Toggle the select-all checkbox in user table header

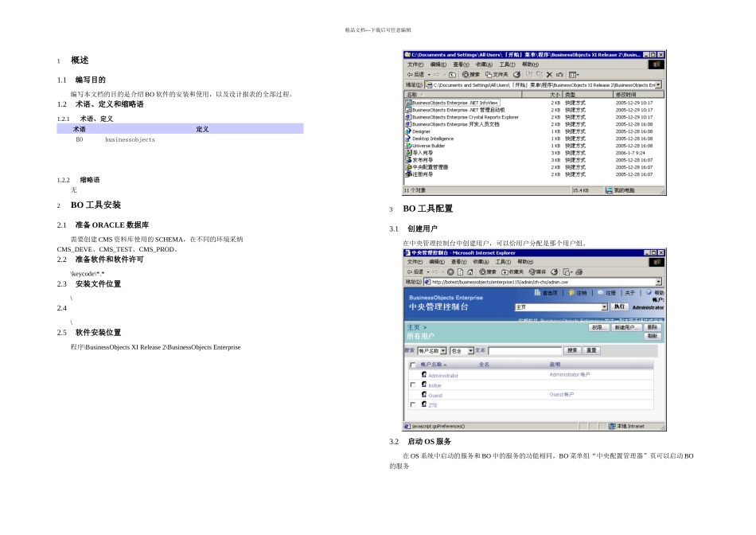(413, 365)
